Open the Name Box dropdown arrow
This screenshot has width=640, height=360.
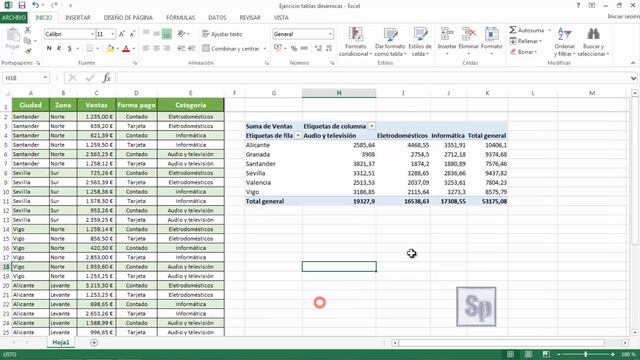[45, 78]
